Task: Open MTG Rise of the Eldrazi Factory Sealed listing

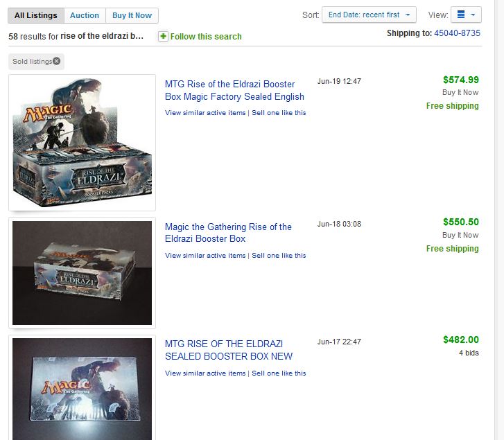Action: [x=234, y=90]
